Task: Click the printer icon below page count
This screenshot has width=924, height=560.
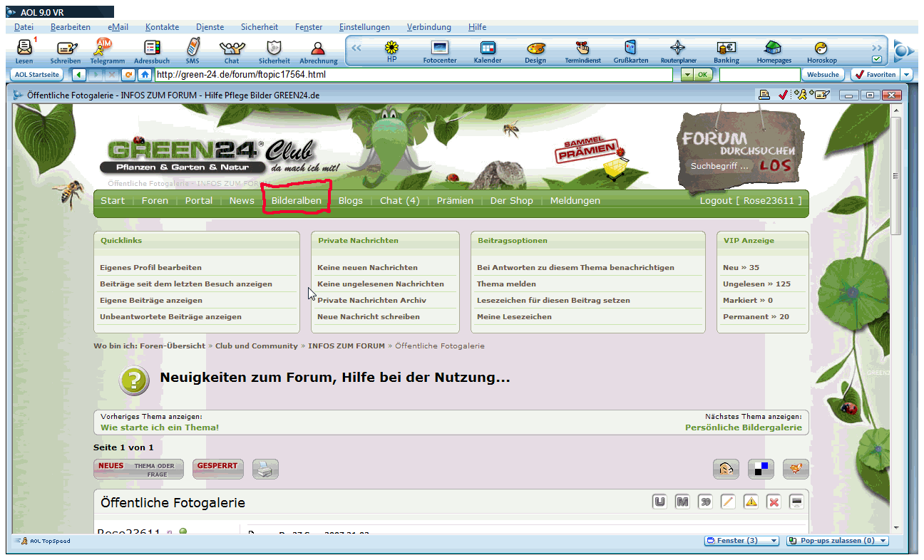Action: point(265,469)
